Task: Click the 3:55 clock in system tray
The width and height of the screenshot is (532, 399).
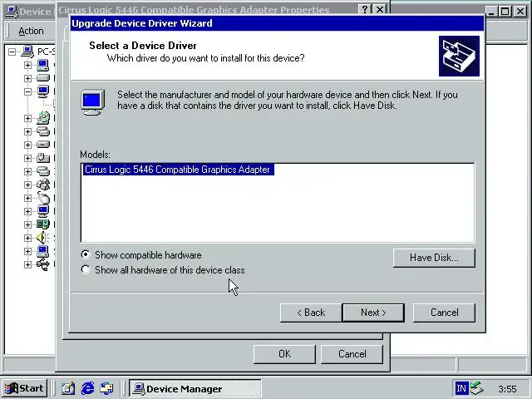Action: (507, 388)
